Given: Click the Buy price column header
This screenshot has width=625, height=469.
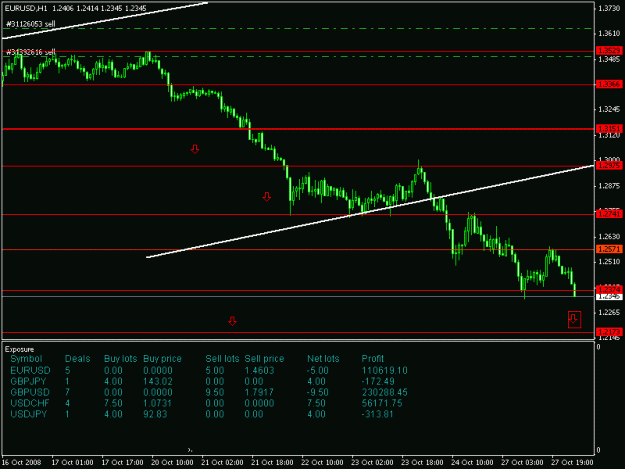Looking at the screenshot, I should pyautogui.click(x=162, y=359).
